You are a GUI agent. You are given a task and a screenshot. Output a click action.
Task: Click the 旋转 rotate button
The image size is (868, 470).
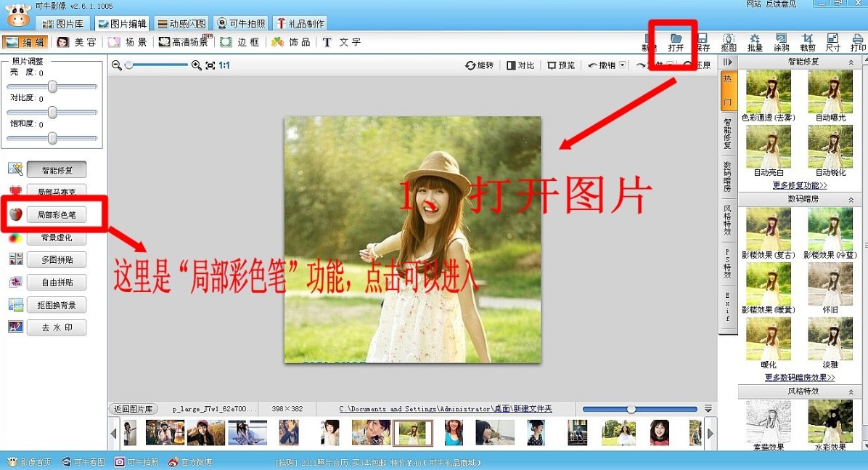(x=479, y=65)
